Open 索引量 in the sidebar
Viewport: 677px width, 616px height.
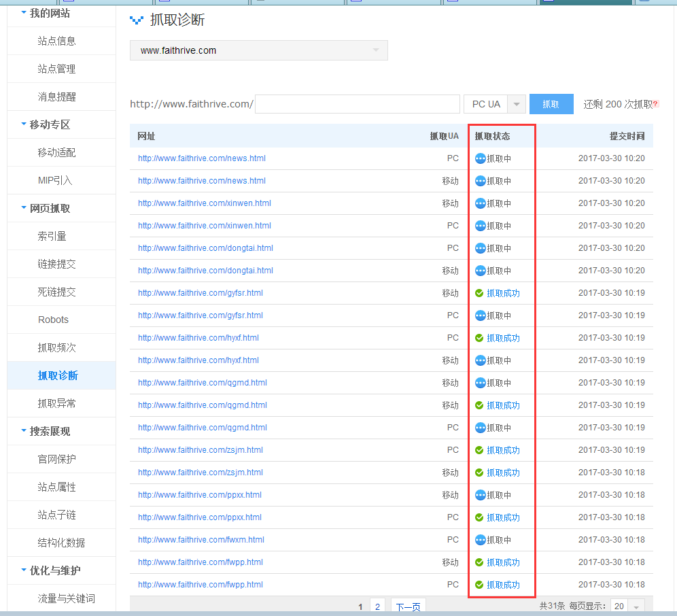pyautogui.click(x=52, y=237)
